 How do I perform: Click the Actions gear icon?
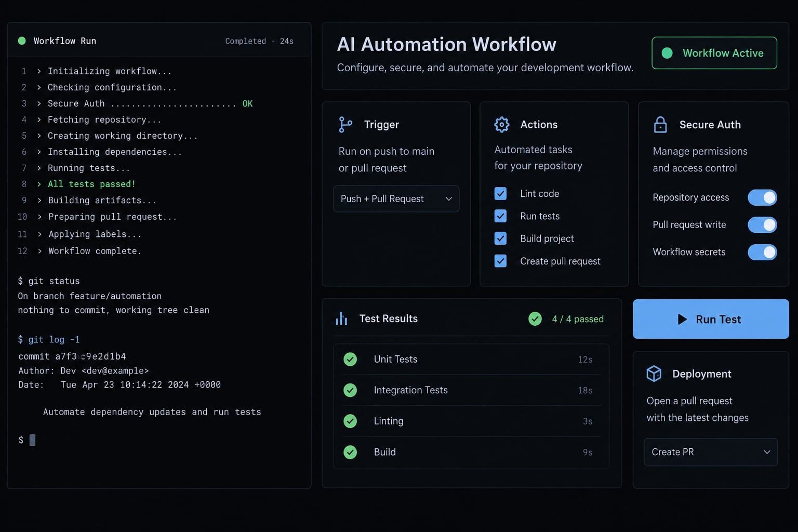502,125
